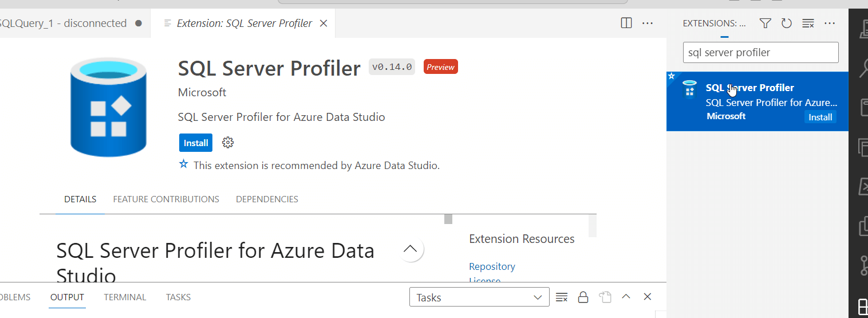Image resolution: width=868 pixels, height=318 pixels.
Task: Open the Extensions panel more actions menu
Action: coord(830,23)
